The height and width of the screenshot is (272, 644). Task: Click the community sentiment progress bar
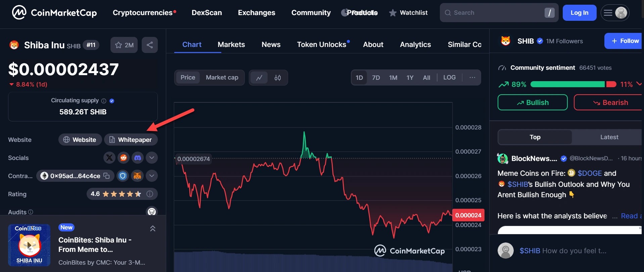(573, 85)
